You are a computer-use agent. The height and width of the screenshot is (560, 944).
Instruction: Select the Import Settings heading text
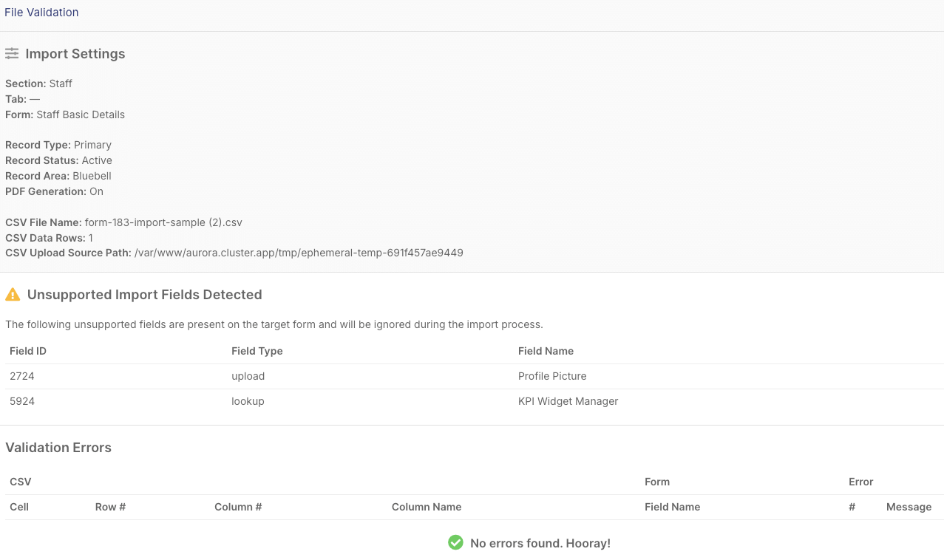coord(75,54)
